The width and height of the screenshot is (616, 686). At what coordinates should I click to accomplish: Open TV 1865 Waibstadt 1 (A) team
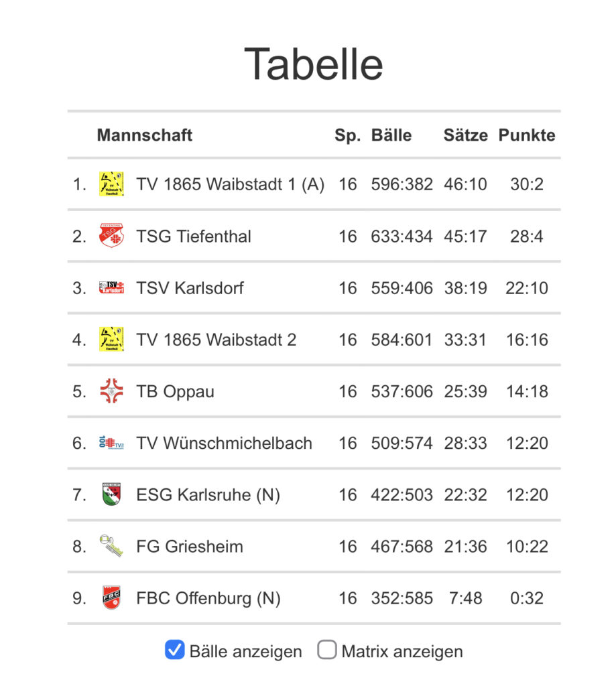point(230,184)
